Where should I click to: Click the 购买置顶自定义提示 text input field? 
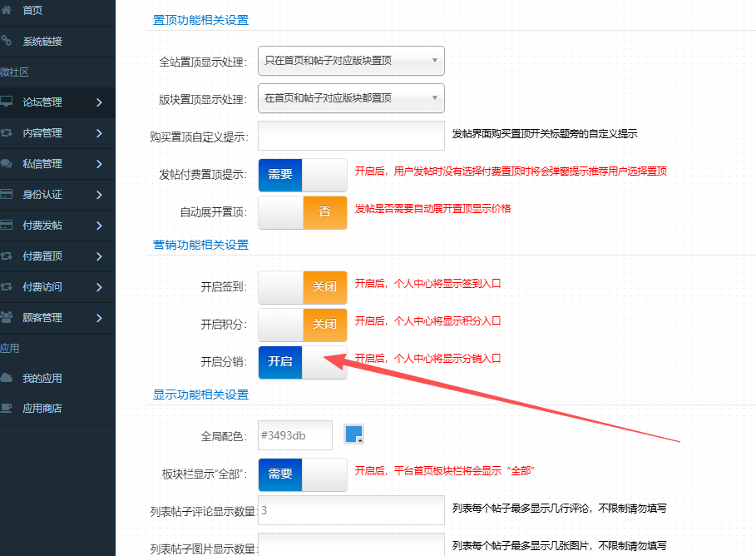pos(351,136)
